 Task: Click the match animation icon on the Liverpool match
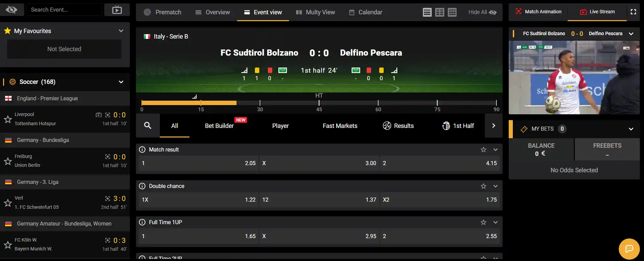(x=108, y=115)
